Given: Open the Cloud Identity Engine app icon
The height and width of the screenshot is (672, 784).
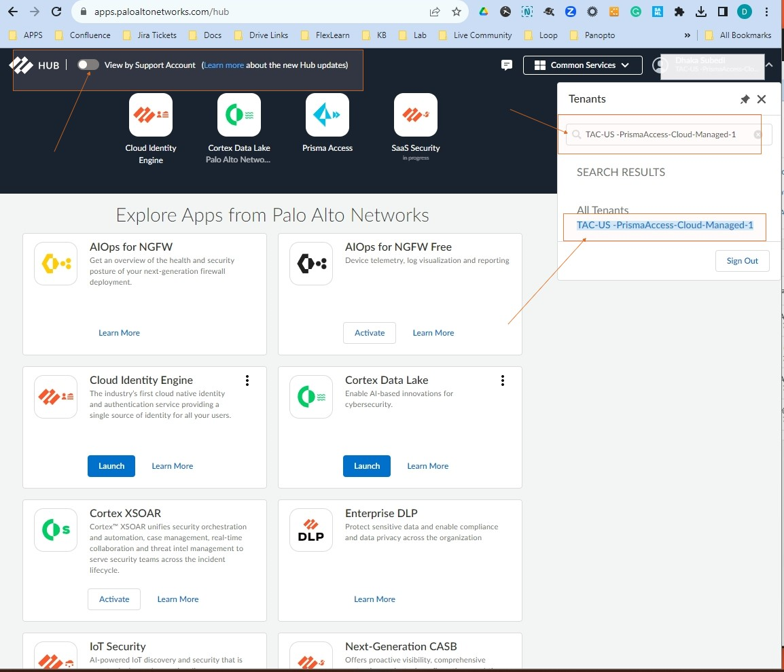Looking at the screenshot, I should click(151, 115).
